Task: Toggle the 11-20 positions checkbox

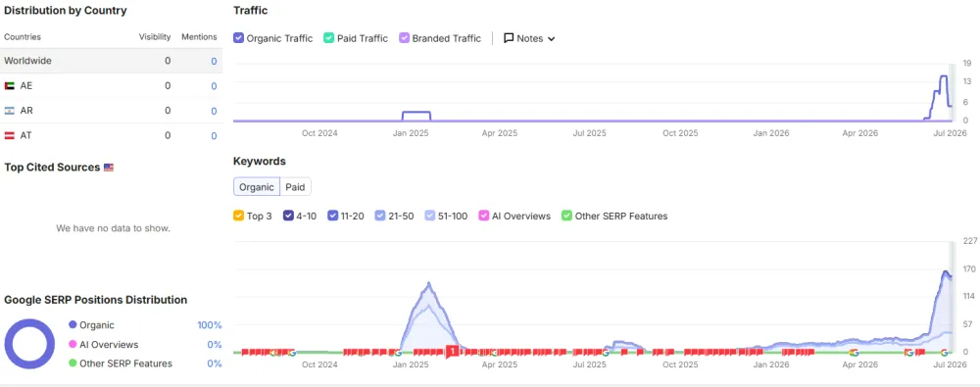Action: 332,216
